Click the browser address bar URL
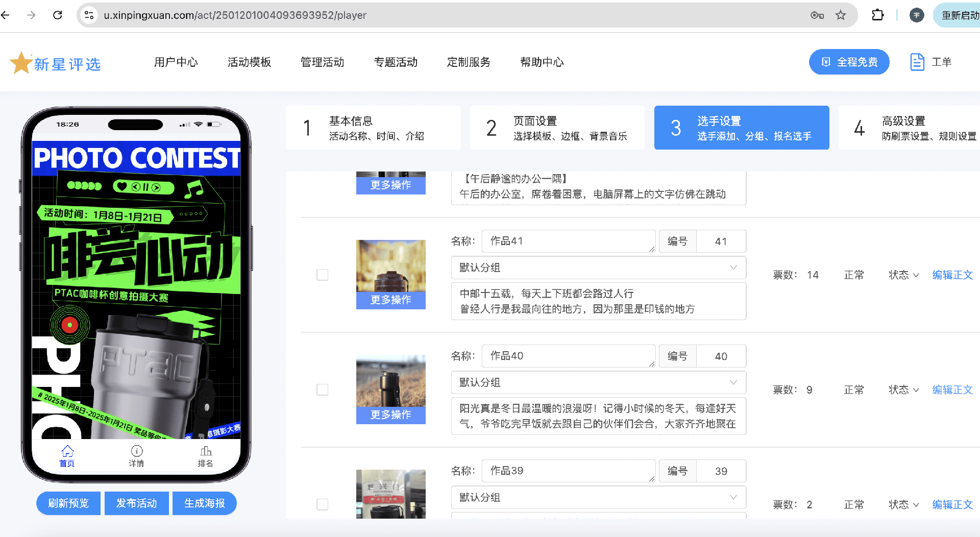 click(x=235, y=15)
